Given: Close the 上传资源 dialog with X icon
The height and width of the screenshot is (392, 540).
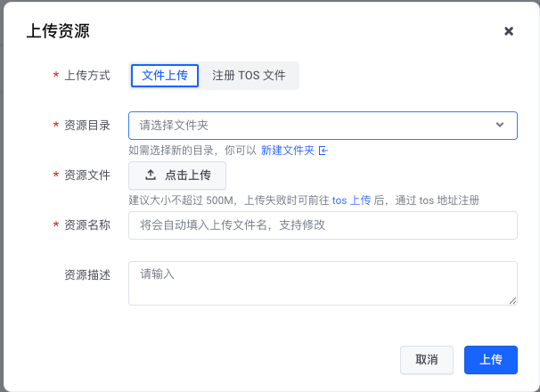Looking at the screenshot, I should coord(509,31).
